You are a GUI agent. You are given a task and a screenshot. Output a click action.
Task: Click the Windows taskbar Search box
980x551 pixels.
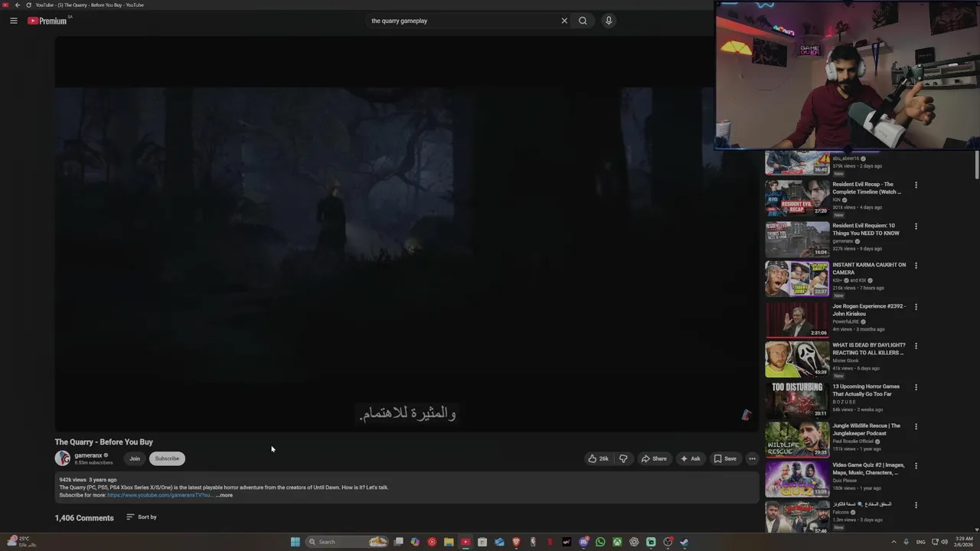point(348,542)
